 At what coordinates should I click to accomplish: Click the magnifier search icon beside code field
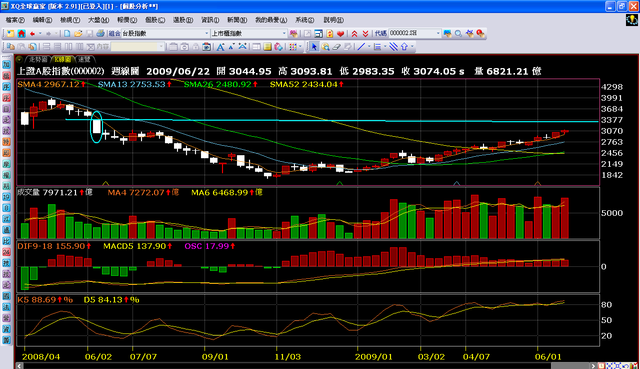click(458, 33)
